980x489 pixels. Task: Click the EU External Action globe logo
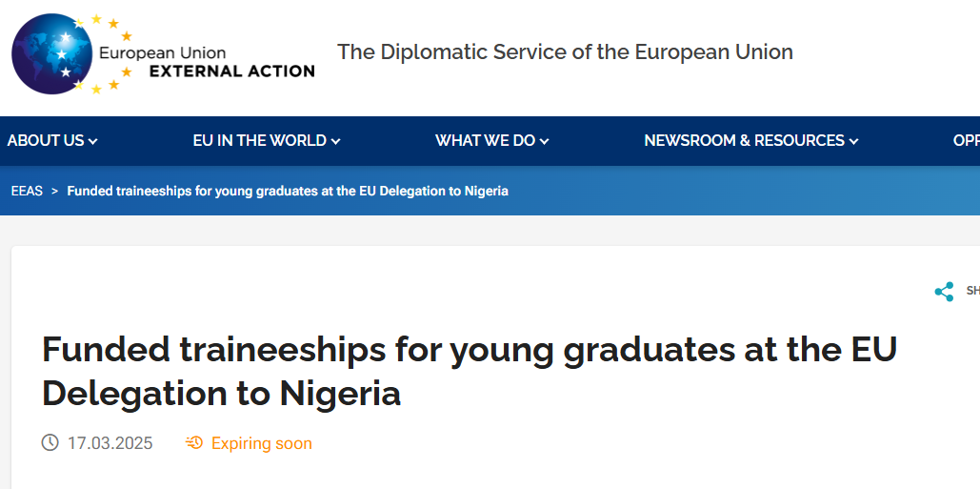(53, 53)
